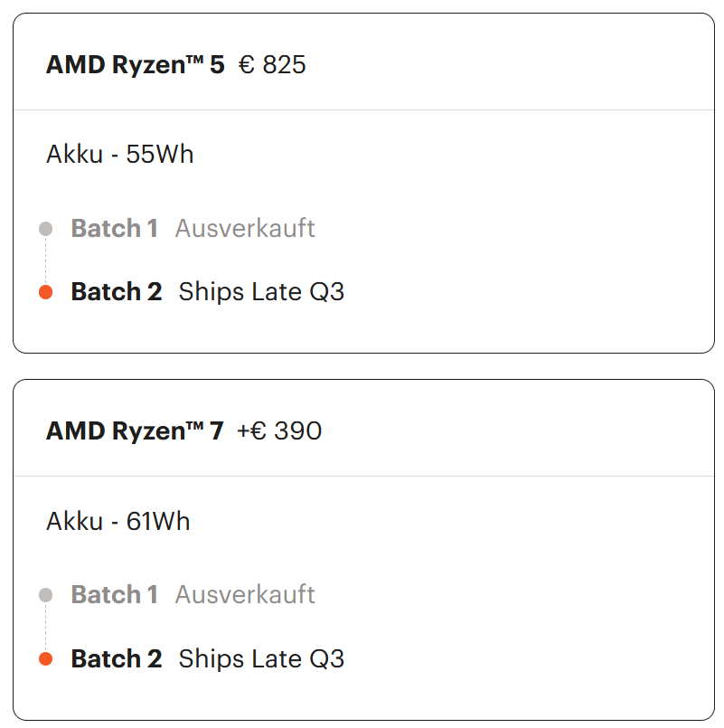Image resolution: width=724 pixels, height=728 pixels.
Task: Click the € 825 price label
Action: (x=272, y=65)
